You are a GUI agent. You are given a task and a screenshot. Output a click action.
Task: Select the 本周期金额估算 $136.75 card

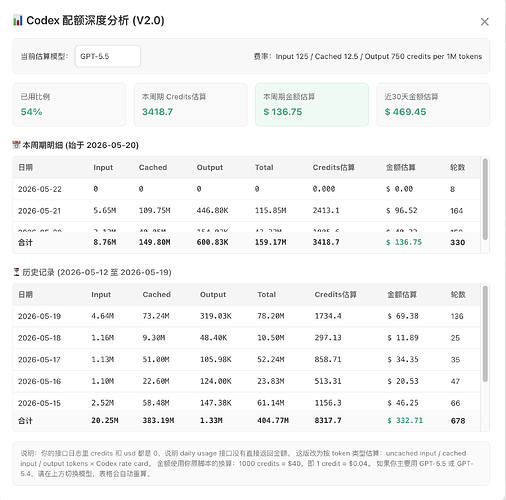(x=312, y=105)
